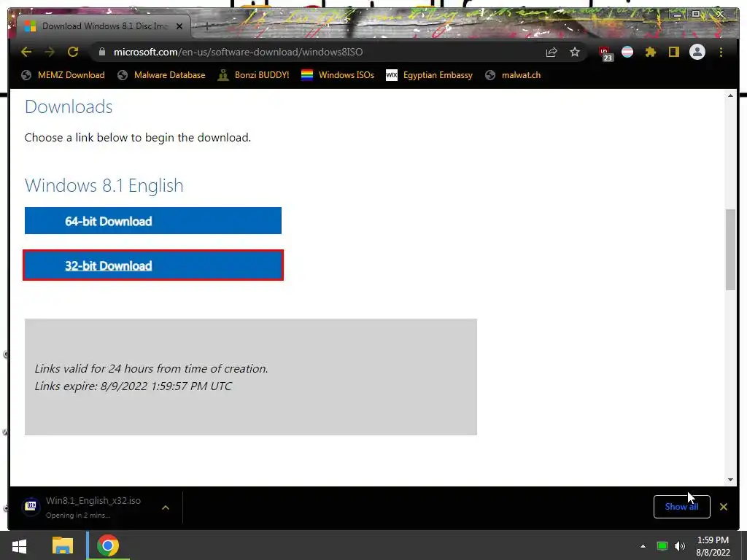This screenshot has width=747, height=560.
Task: Click the Links expire text
Action: pyautogui.click(x=133, y=386)
